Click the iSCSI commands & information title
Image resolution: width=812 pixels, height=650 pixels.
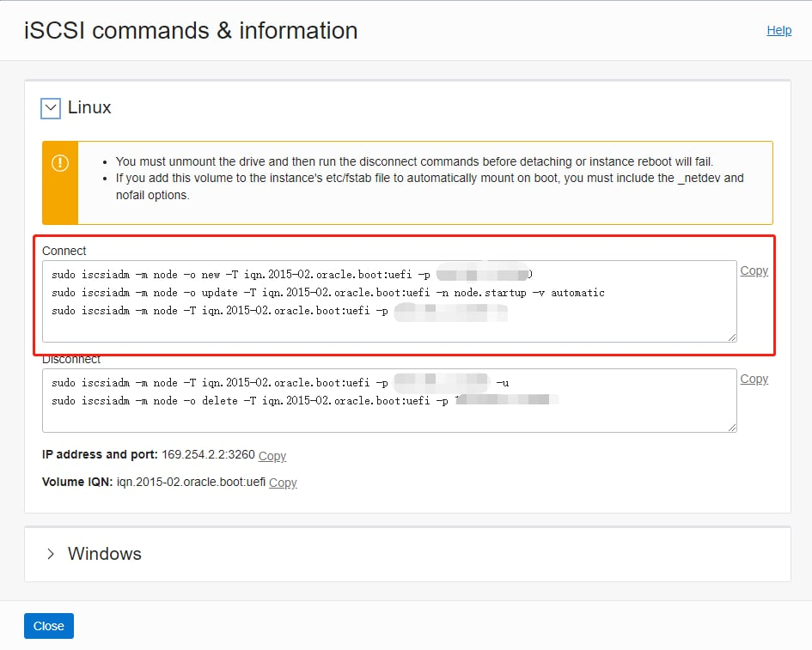(x=191, y=30)
